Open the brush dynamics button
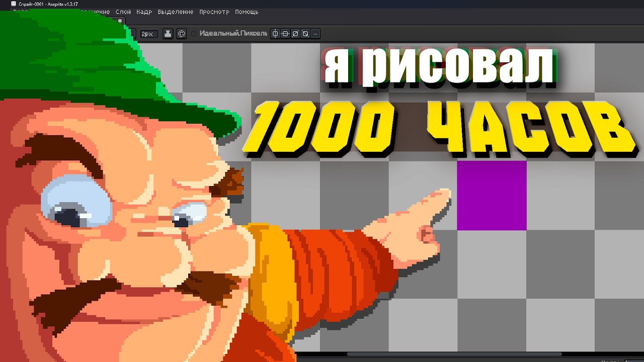 [x=181, y=34]
